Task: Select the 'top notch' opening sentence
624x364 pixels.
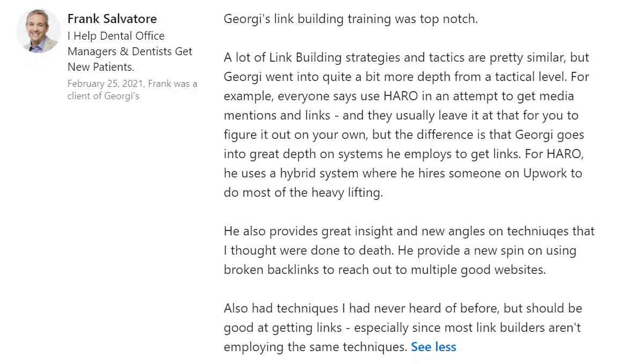Action: tap(350, 19)
